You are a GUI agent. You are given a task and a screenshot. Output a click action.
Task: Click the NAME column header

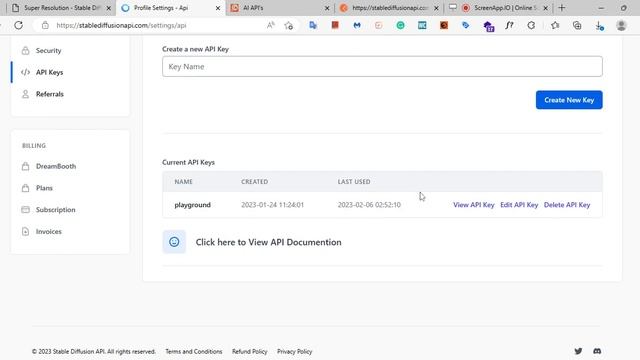coord(184,182)
